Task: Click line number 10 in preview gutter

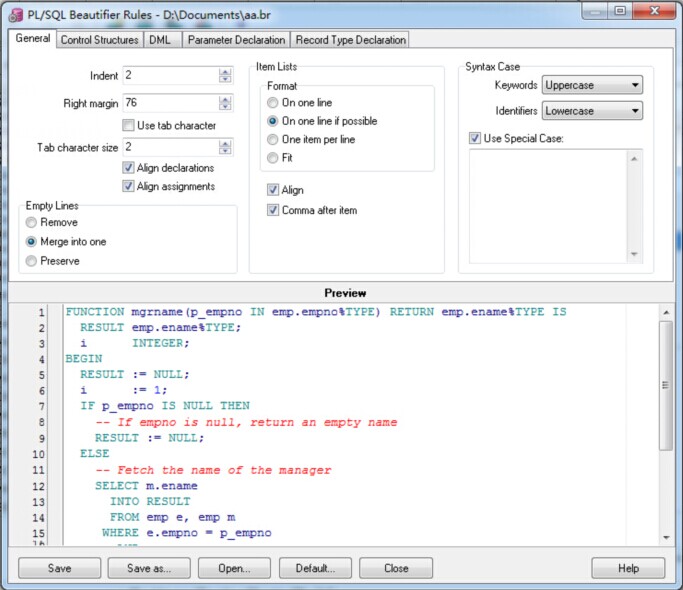Action: pyautogui.click(x=38, y=454)
